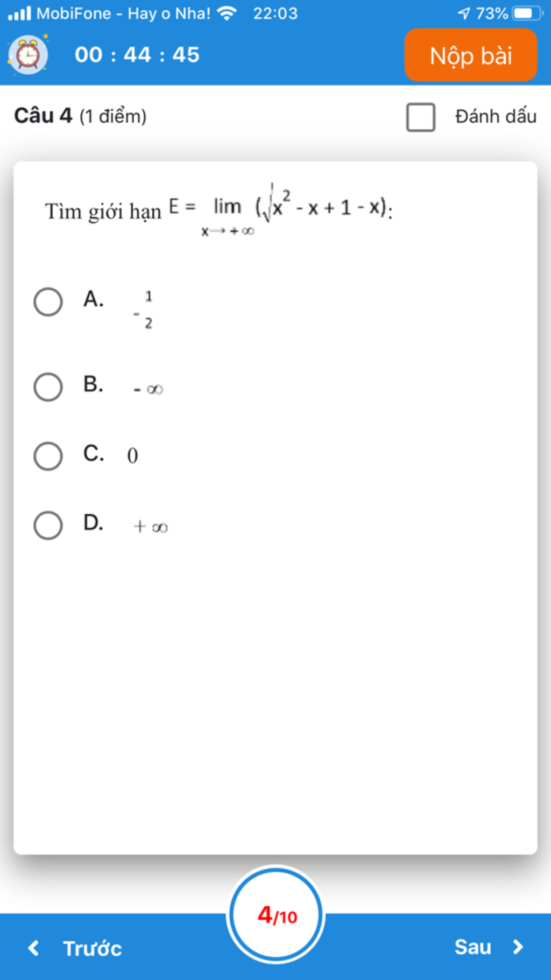551x980 pixels.
Task: Tap the right chevron beside Sau
Action: coord(518,947)
